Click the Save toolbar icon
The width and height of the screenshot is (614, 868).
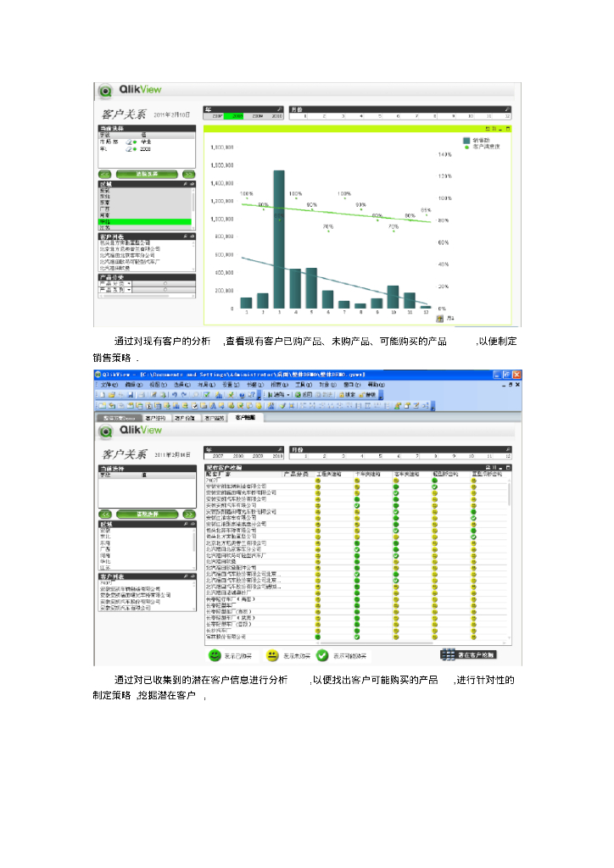tap(130, 395)
